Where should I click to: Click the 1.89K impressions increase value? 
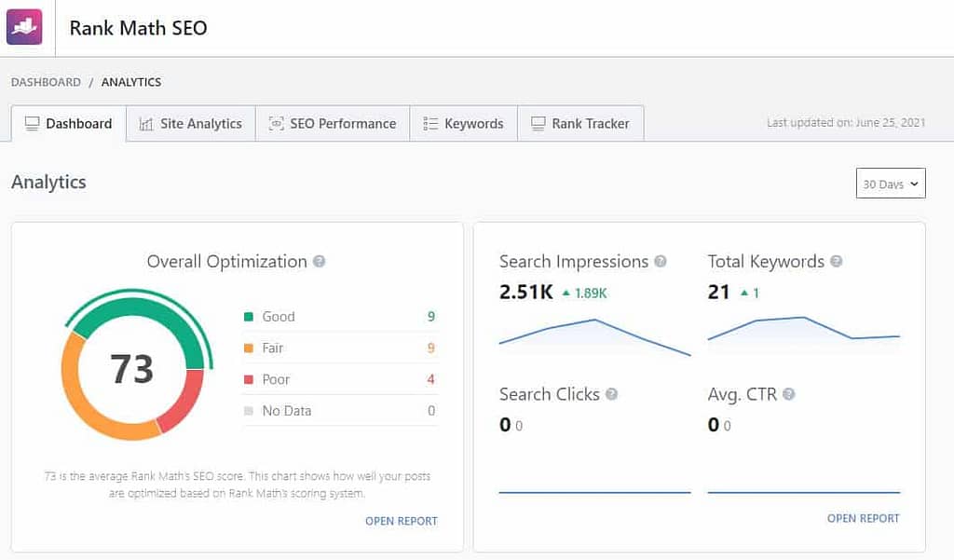point(591,294)
